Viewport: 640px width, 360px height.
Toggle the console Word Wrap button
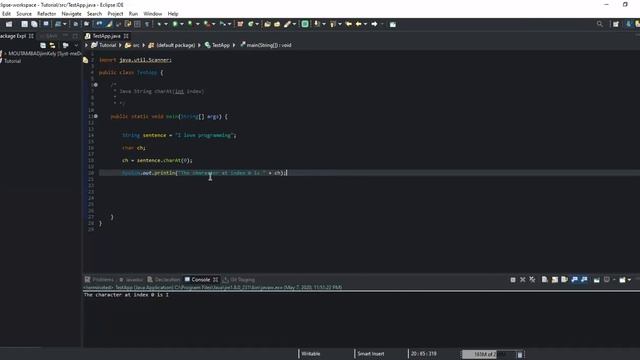point(564,280)
